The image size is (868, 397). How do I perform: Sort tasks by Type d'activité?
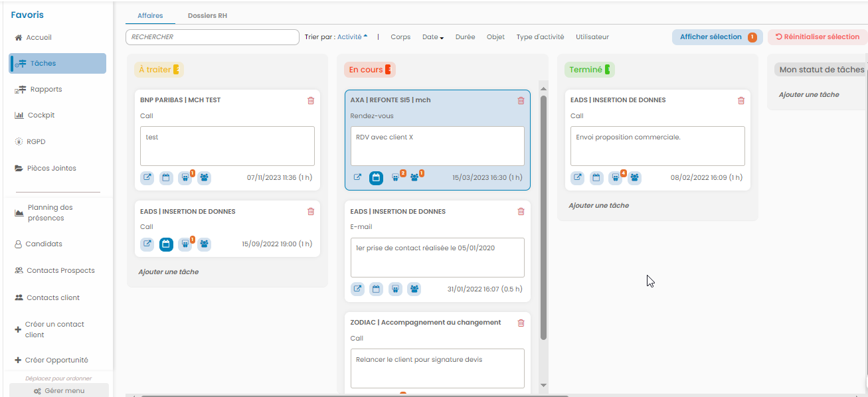point(540,37)
